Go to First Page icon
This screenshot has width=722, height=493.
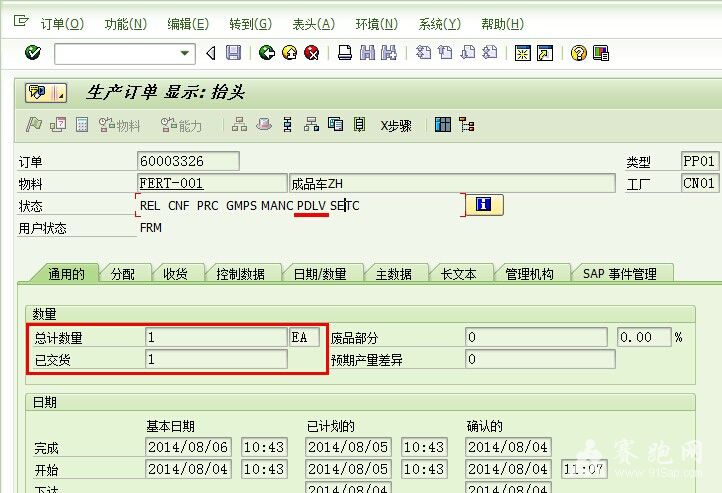(x=423, y=53)
